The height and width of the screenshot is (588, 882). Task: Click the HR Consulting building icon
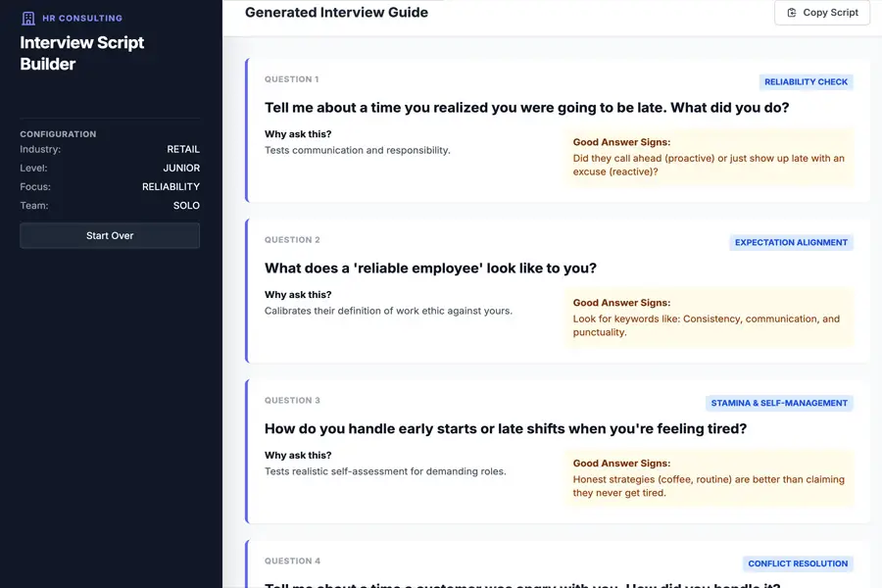click(27, 18)
